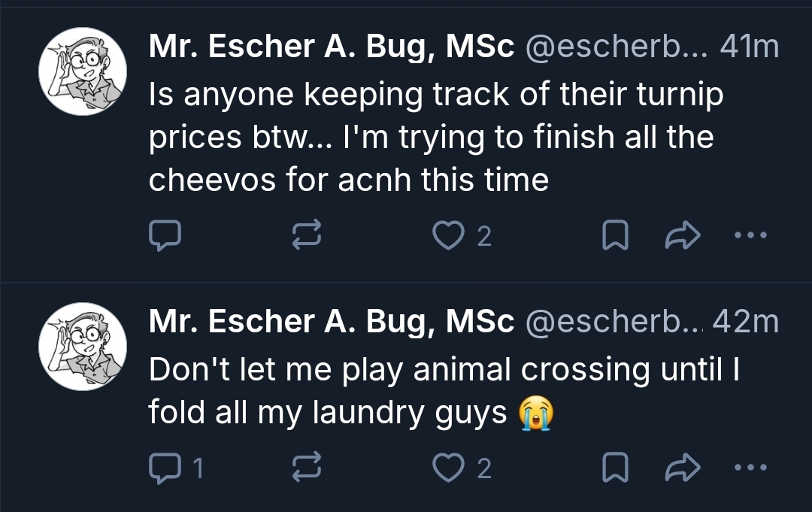Open profile picture on turnip tweet
The width and height of the screenshot is (812, 512).
click(x=83, y=71)
